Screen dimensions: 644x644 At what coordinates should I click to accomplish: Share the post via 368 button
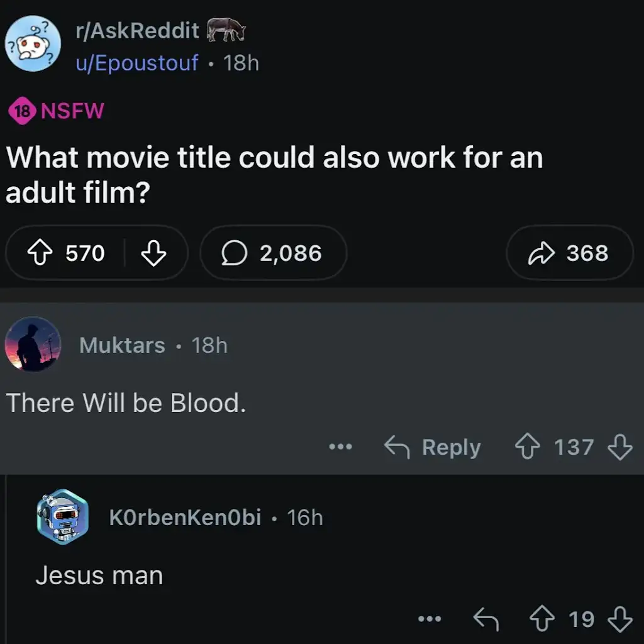tap(570, 253)
